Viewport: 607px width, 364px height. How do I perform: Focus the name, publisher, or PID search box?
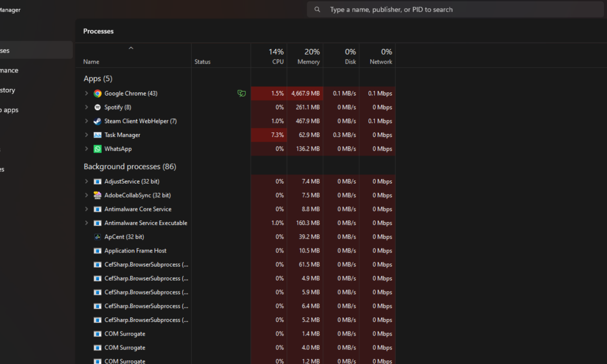point(455,10)
